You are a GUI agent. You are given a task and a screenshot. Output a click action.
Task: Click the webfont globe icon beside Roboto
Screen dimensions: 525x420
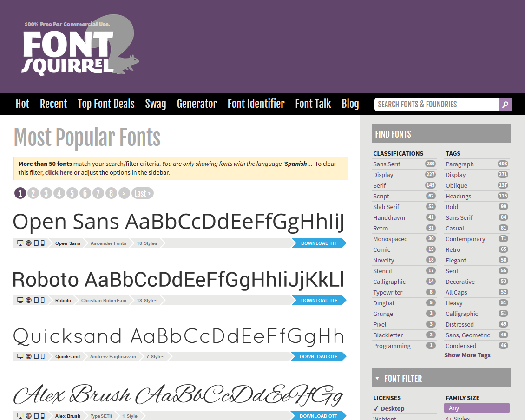point(28,300)
